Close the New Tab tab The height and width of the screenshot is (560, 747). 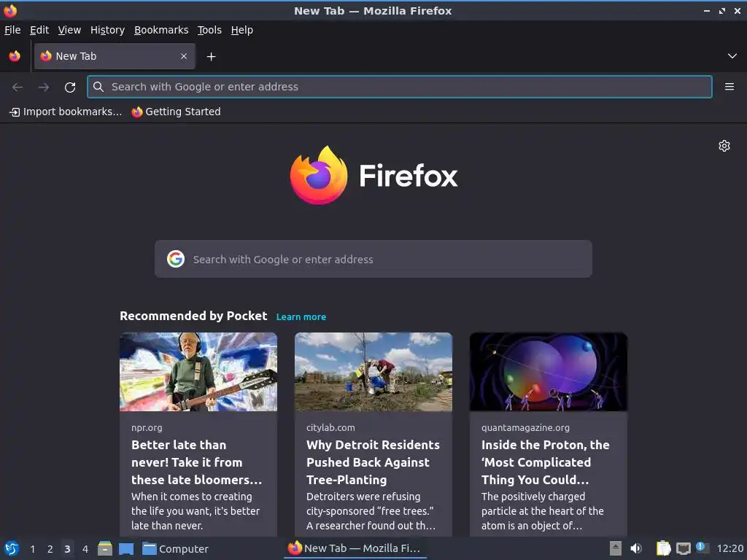pos(184,56)
